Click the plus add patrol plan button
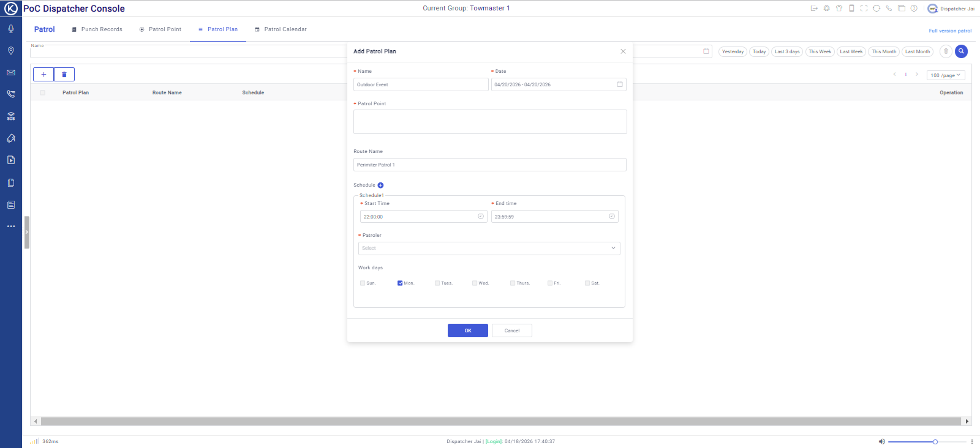Viewport: 980px width, 448px height. (43, 75)
